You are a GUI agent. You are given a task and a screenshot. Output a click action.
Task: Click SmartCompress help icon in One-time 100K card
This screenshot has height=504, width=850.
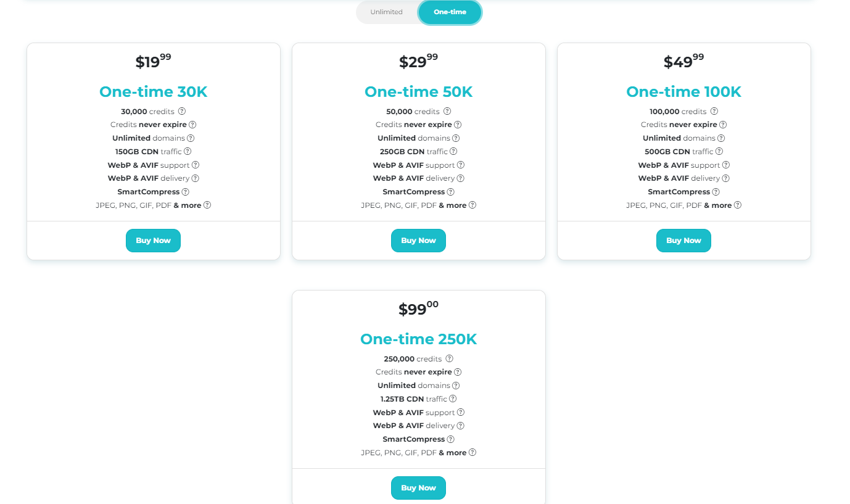(716, 192)
